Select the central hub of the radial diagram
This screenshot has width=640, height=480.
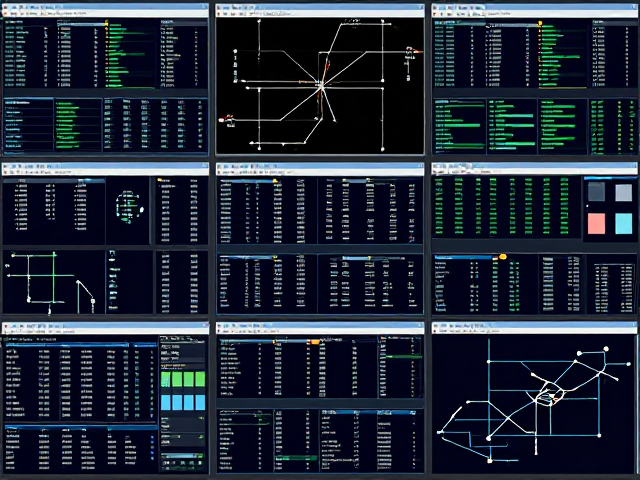click(321, 86)
